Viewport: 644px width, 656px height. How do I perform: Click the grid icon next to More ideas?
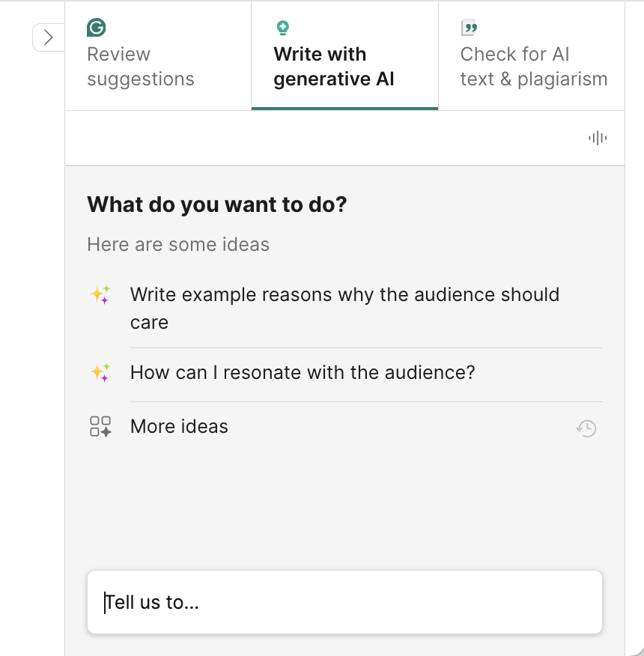100,427
